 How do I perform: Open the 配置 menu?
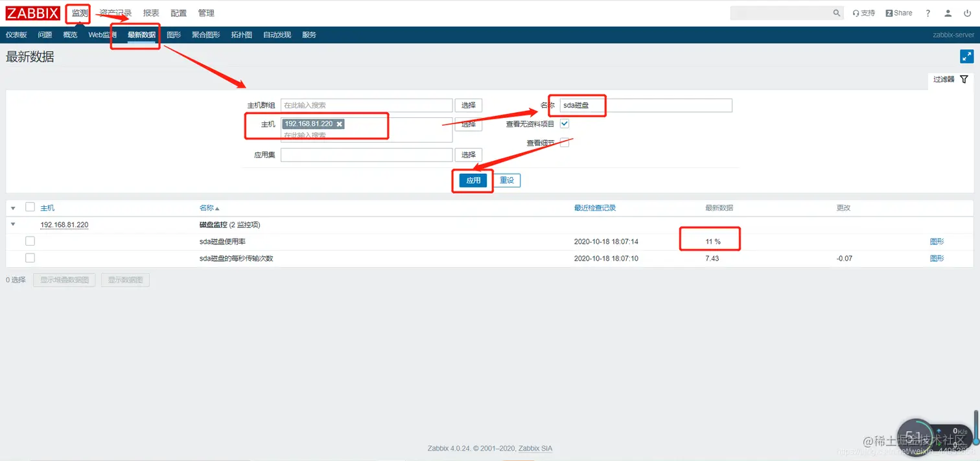[179, 13]
